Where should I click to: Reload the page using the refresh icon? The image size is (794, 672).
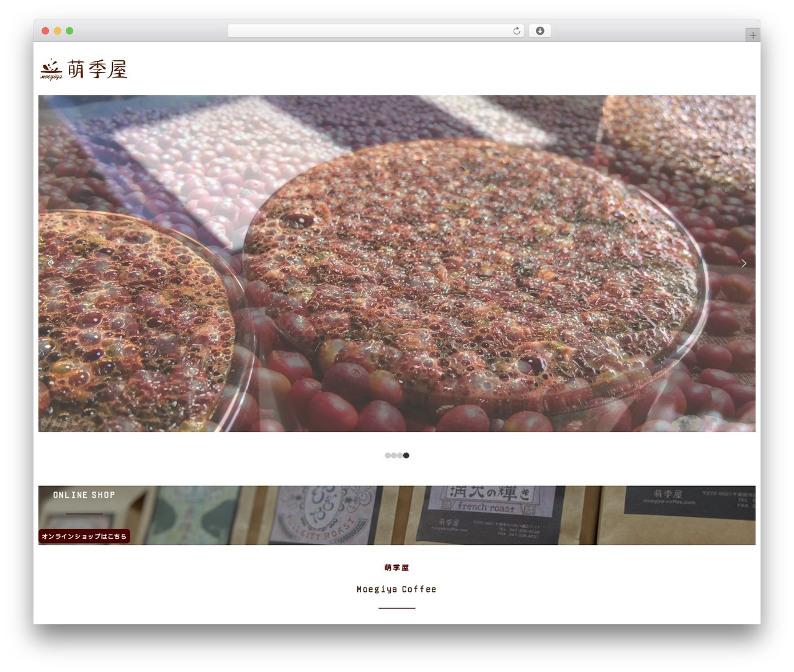[516, 31]
